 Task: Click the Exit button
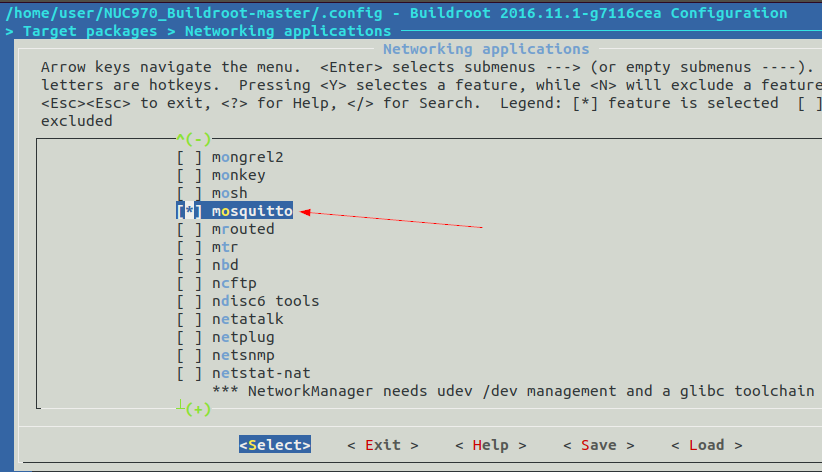point(383,445)
